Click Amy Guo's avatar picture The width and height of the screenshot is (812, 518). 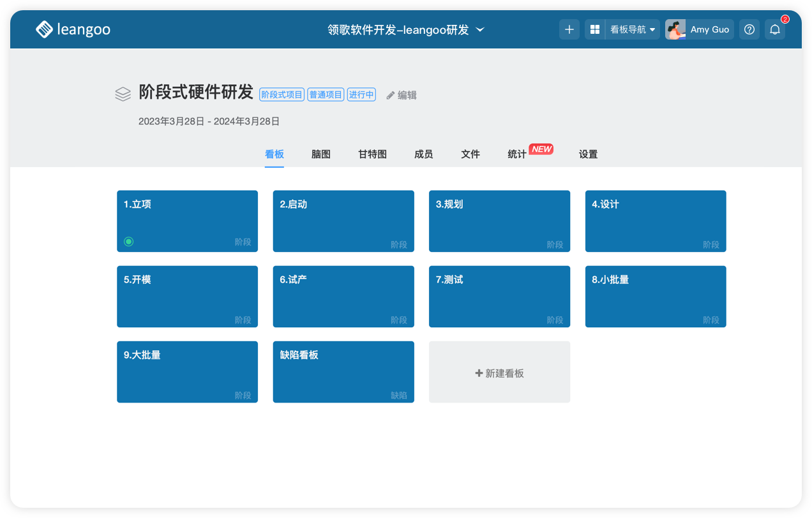point(675,29)
